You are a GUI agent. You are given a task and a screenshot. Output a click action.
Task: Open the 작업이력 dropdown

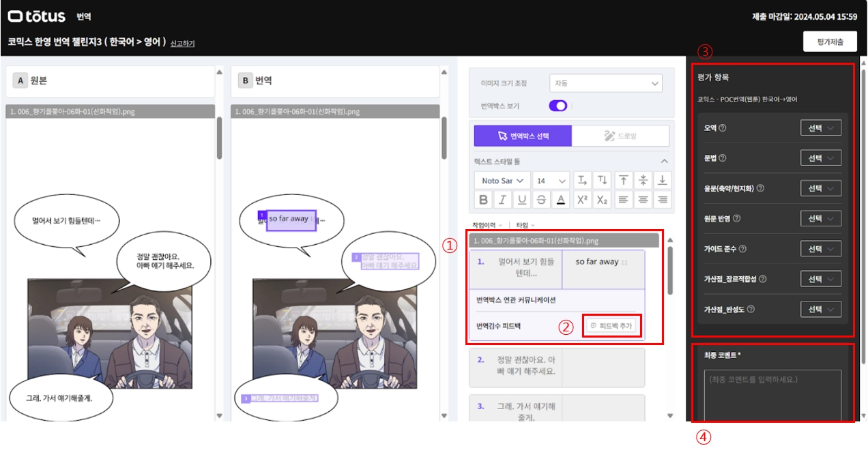click(x=488, y=225)
